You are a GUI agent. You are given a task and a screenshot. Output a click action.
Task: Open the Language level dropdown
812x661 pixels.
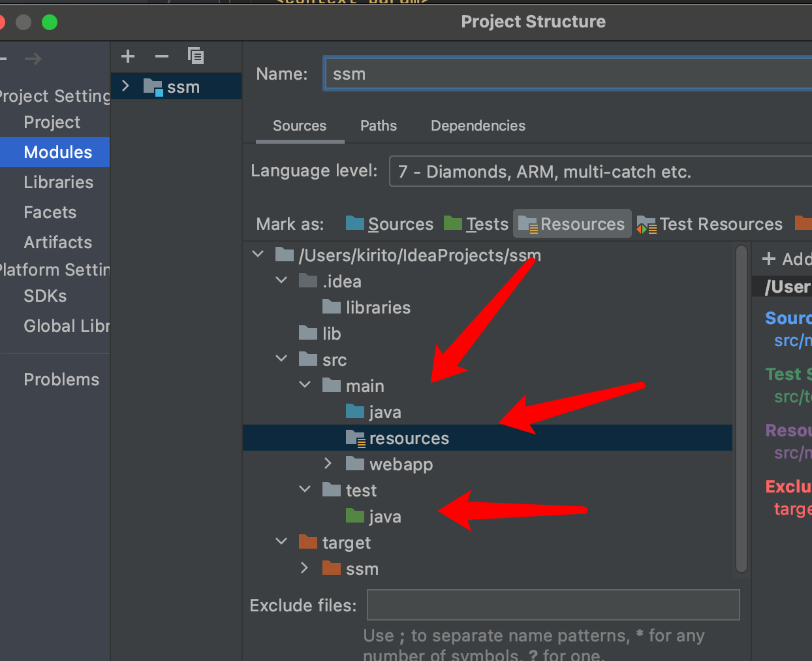(x=601, y=171)
